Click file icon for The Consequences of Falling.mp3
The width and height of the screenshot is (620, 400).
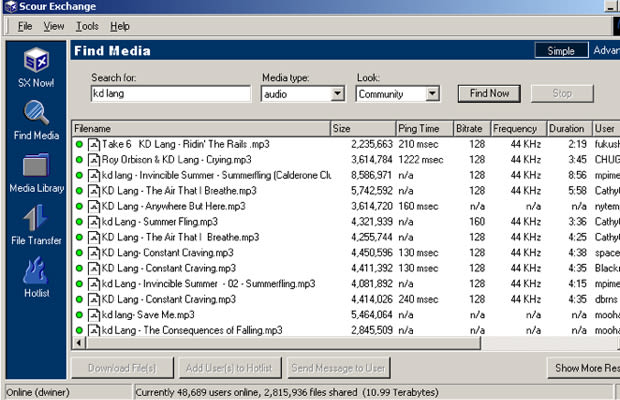point(94,330)
